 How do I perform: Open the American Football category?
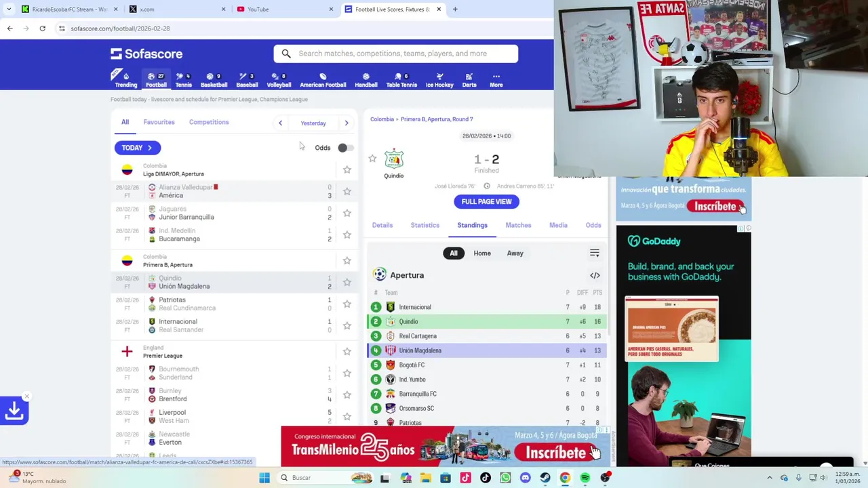[x=323, y=79]
